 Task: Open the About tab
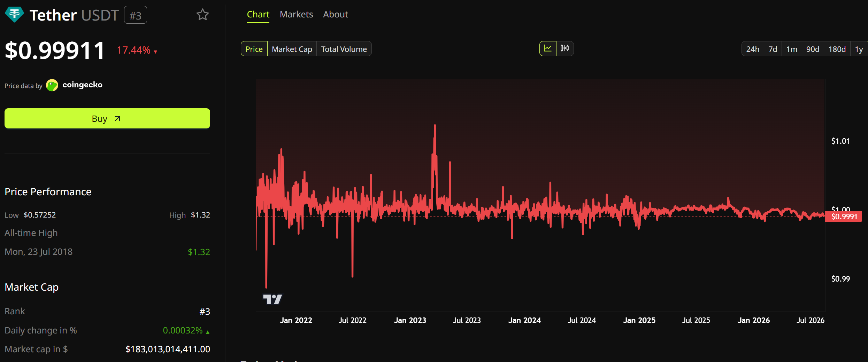(x=336, y=14)
